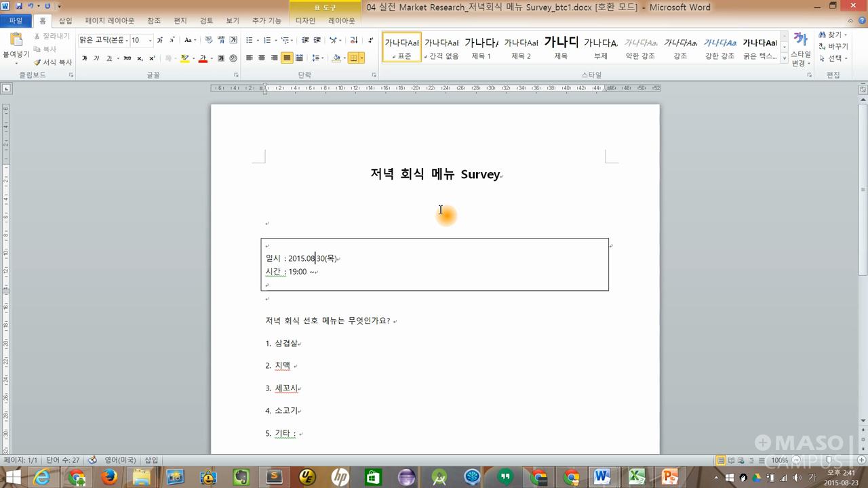Screen dimensions: 868x488
Task: Expand the bullet list dropdown arrow
Action: click(258, 40)
